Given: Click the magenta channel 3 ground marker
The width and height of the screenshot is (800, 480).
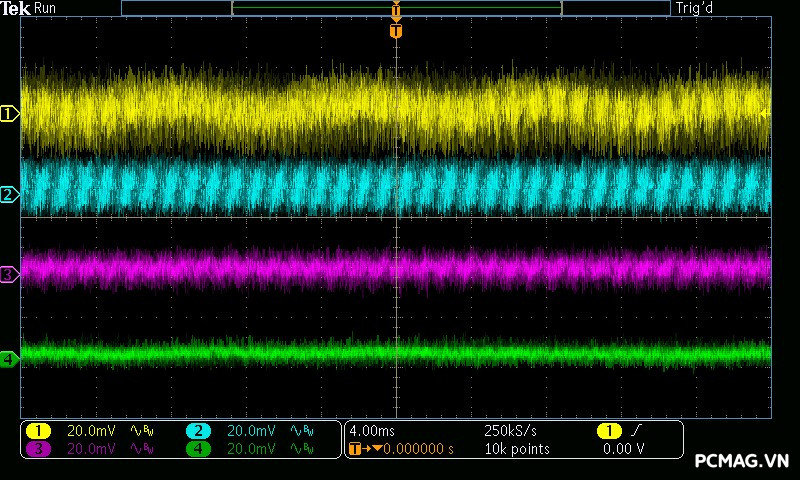Looking at the screenshot, I should (10, 274).
